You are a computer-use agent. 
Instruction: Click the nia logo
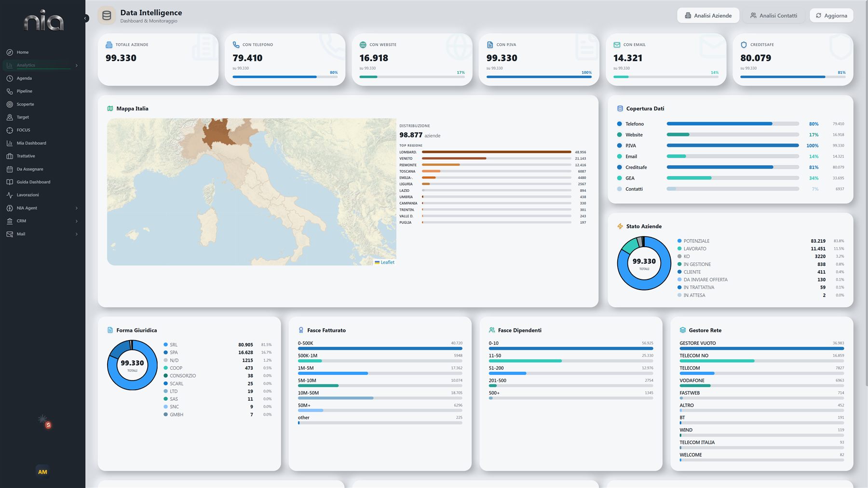pos(43,21)
